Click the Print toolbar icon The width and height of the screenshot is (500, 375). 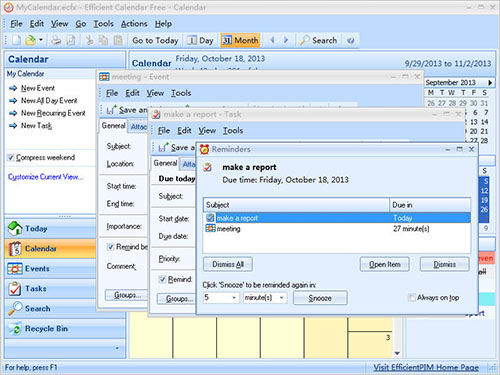point(56,40)
